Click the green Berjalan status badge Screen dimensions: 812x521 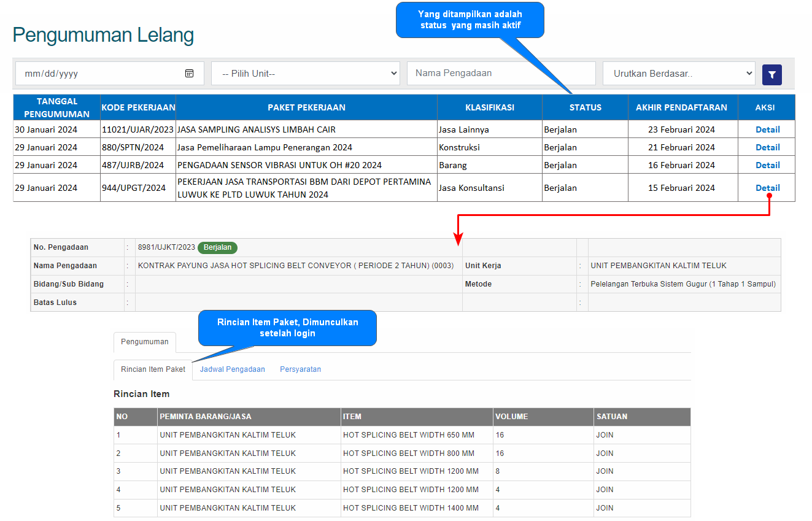coord(217,247)
